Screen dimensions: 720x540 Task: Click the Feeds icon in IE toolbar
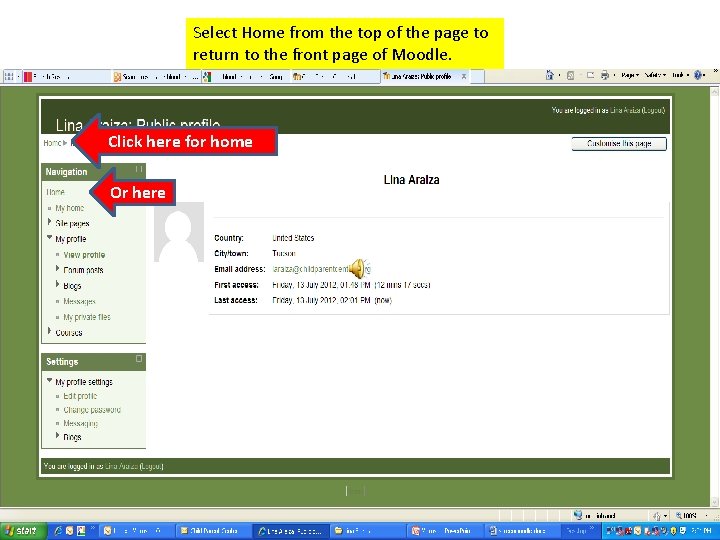click(570, 75)
